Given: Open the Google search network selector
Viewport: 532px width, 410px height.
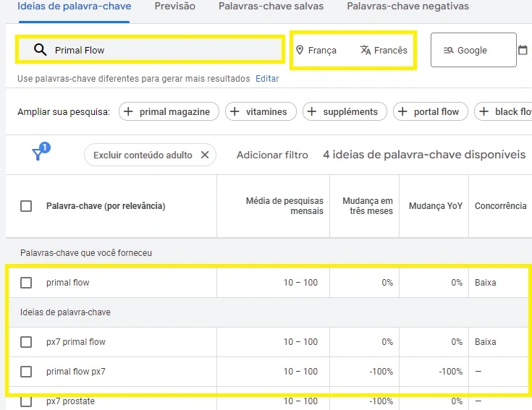Looking at the screenshot, I should [473, 50].
